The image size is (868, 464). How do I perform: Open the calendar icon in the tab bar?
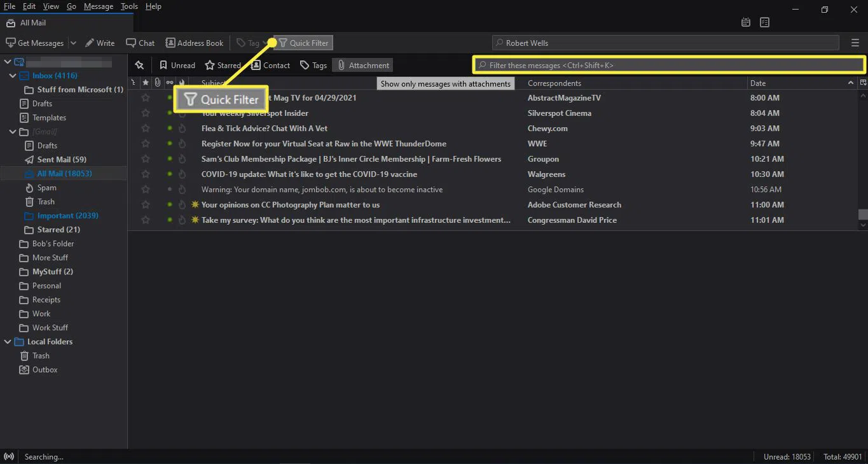[746, 22]
